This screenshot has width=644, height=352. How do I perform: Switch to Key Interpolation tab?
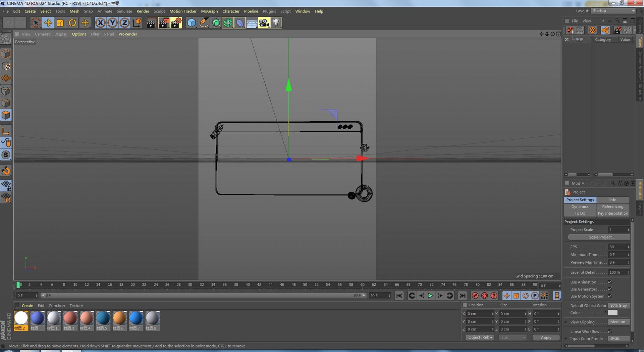click(x=613, y=213)
